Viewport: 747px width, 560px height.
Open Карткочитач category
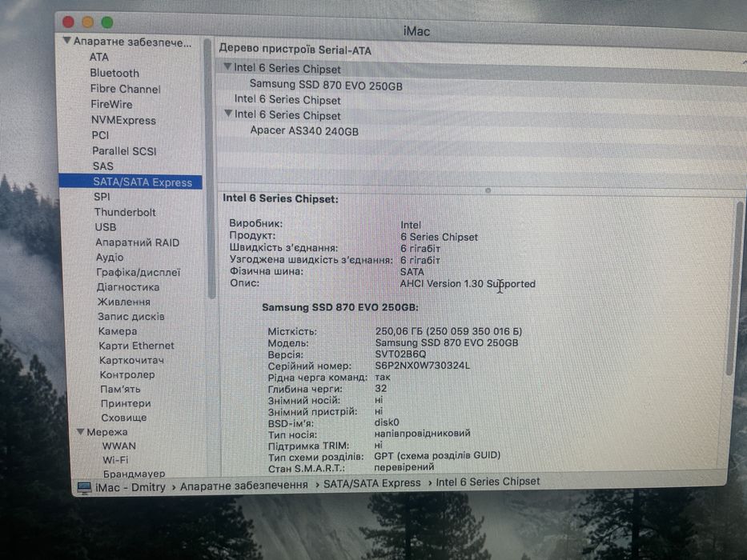(131, 361)
